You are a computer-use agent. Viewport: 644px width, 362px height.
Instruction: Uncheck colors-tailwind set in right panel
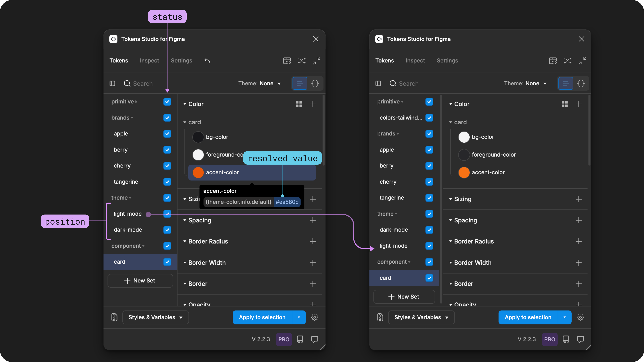[x=429, y=117]
